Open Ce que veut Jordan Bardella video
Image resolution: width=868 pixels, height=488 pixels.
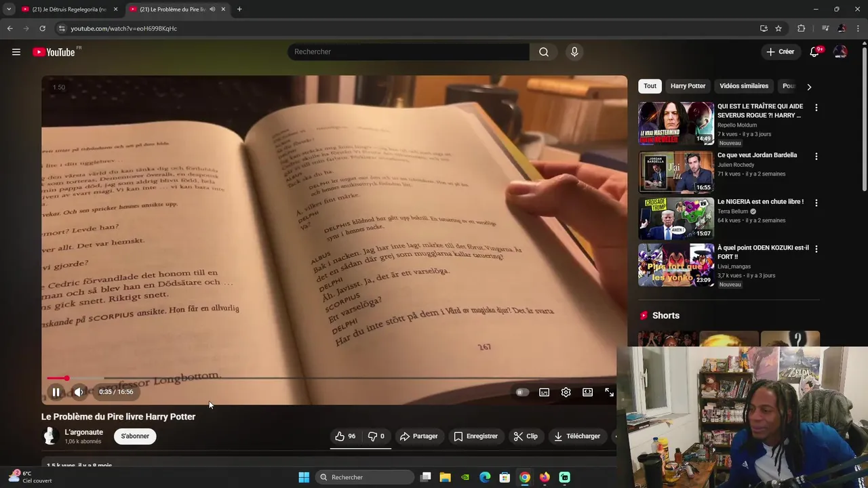(x=757, y=155)
